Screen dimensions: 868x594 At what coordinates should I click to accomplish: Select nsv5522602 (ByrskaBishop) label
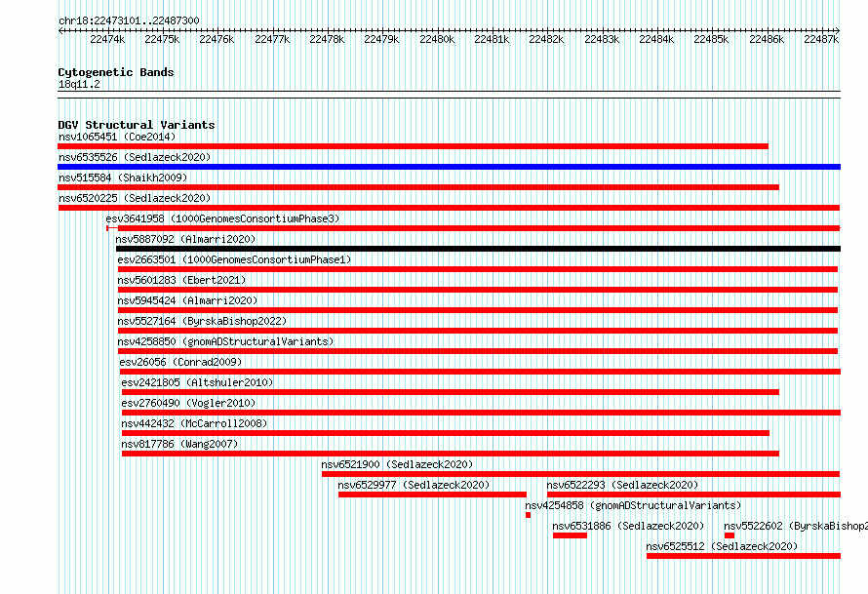point(796,526)
